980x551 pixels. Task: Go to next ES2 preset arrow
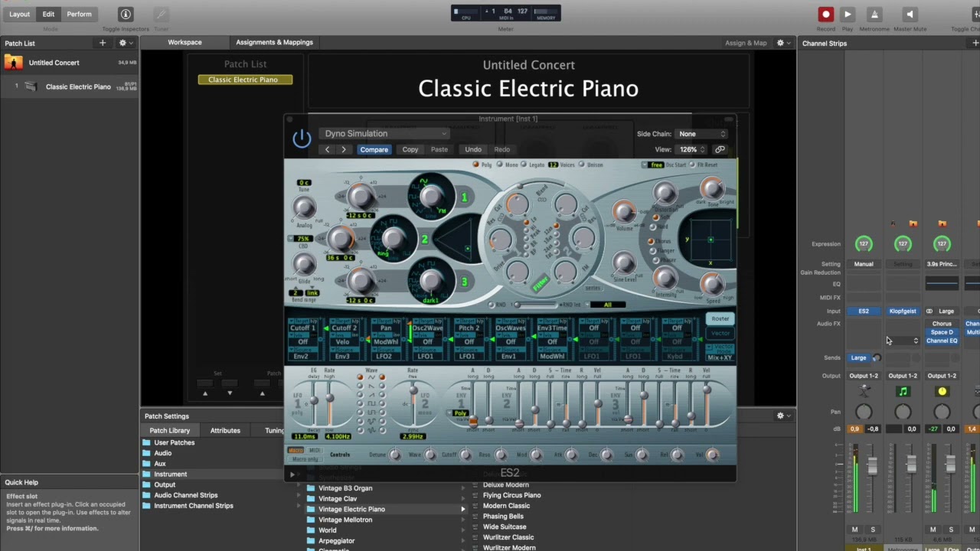pos(343,150)
